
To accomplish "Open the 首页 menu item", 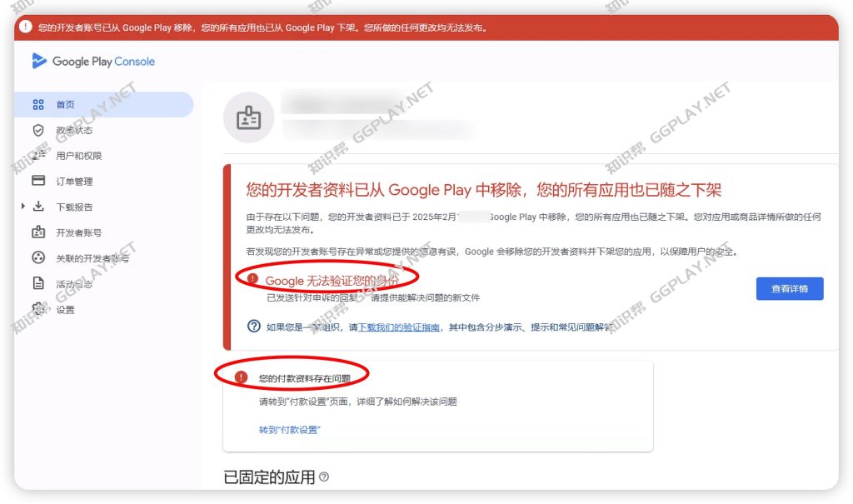I will tap(103, 104).
